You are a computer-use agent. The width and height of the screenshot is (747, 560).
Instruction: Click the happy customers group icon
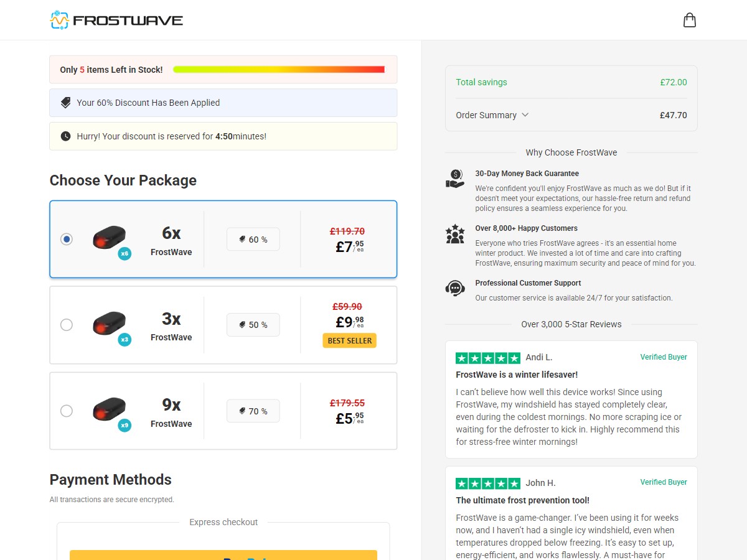pos(455,234)
